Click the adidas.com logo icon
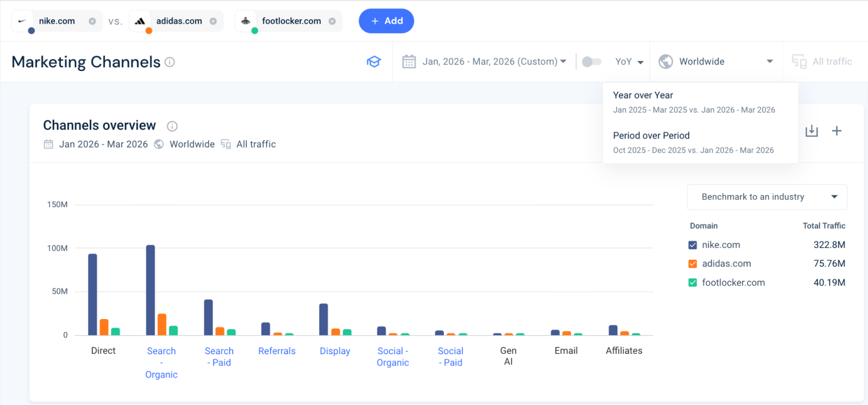Viewport: 868px width, 405px height. (140, 21)
